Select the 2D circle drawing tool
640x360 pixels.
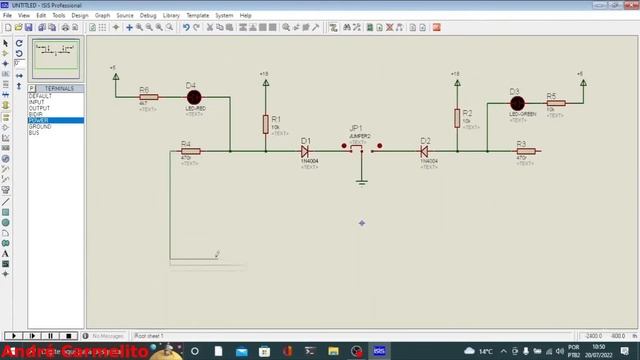[5, 222]
